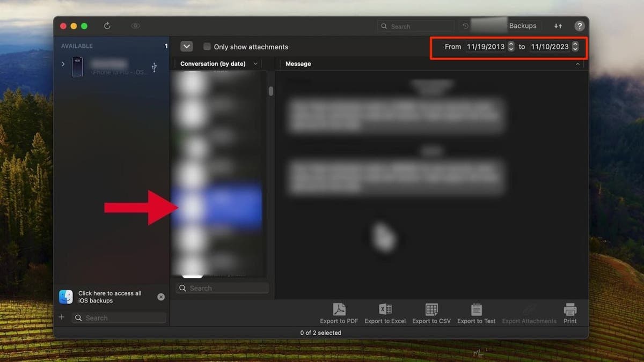Open Finder icon for iOS backups
644x362 pixels.
pos(66,297)
